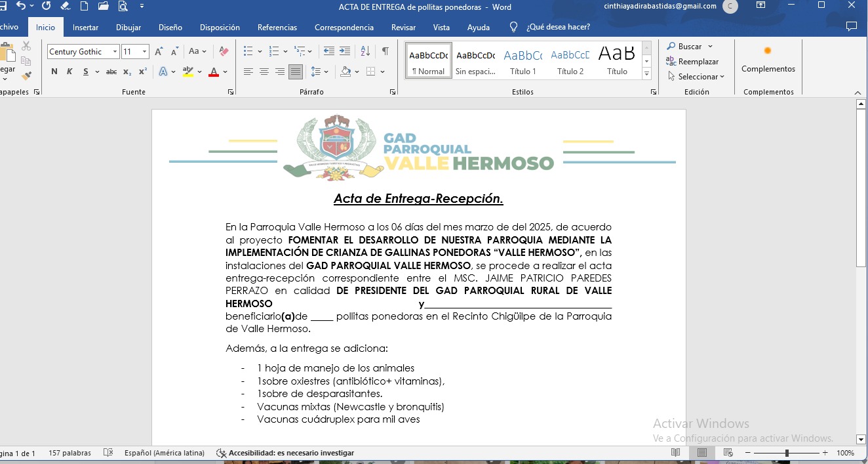Toggle bold (N) formatting
The height and width of the screenshot is (464, 868).
coord(54,72)
